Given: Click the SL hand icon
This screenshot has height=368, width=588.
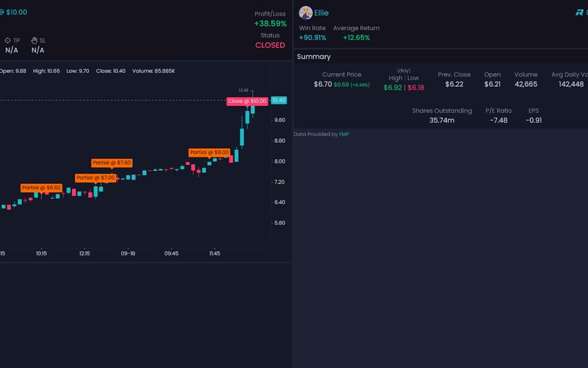Looking at the screenshot, I should click(x=34, y=40).
